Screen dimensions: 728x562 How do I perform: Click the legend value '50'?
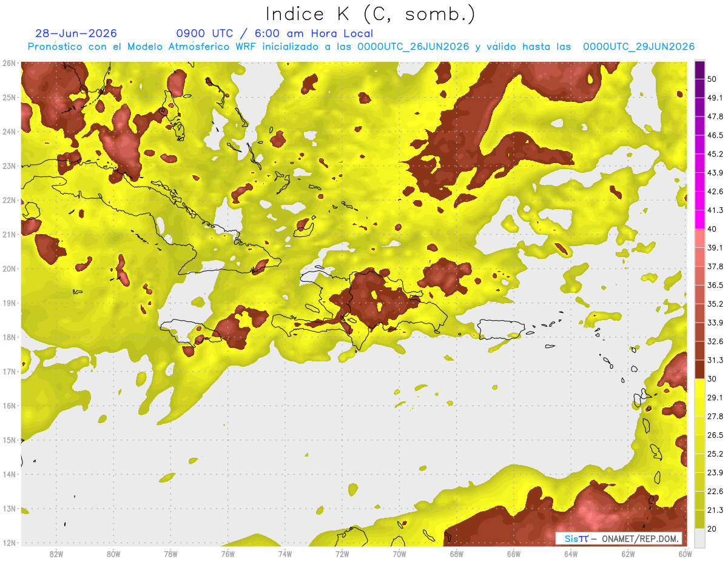click(712, 79)
